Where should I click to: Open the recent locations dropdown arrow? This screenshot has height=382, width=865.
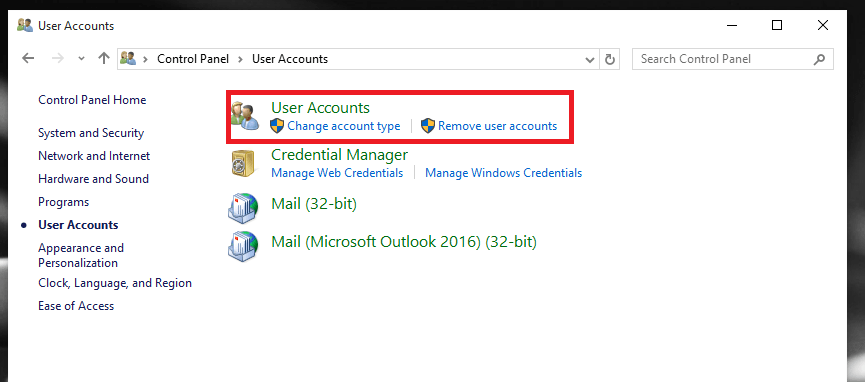click(82, 59)
